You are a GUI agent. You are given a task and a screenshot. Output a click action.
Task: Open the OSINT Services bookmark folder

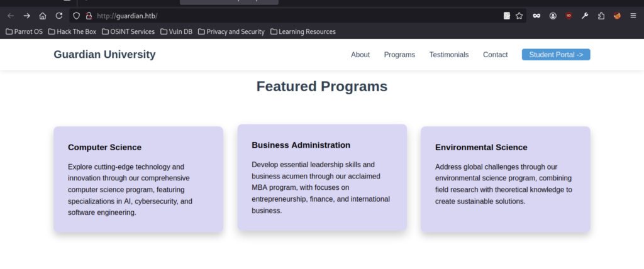pyautogui.click(x=128, y=31)
